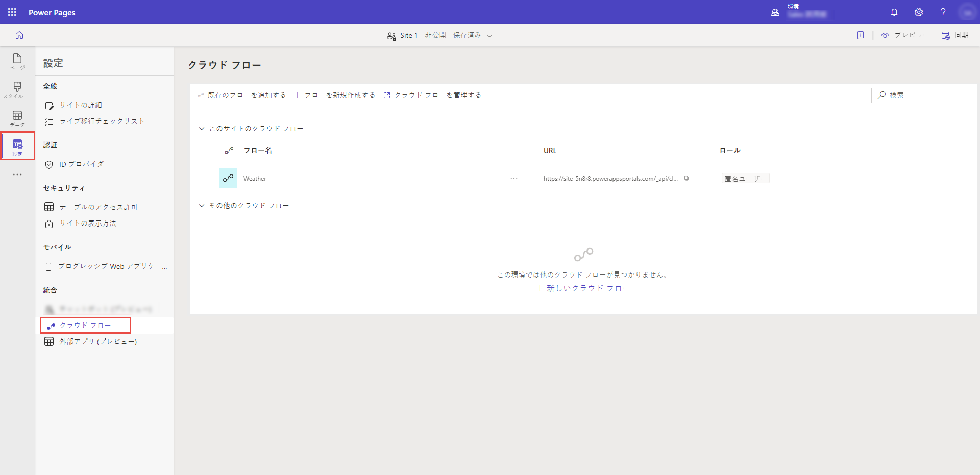Viewport: 980px width, 475px height.
Task: Click the ロール column header
Action: click(730, 151)
